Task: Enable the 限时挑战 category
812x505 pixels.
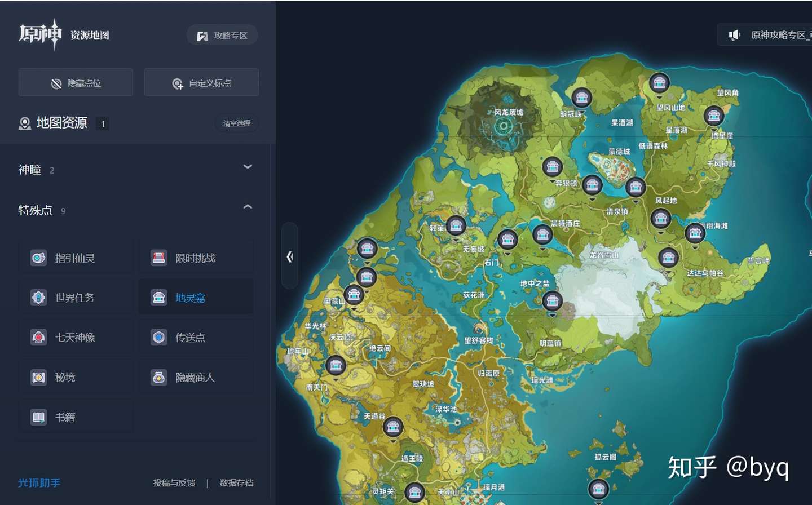Action: pos(196,258)
